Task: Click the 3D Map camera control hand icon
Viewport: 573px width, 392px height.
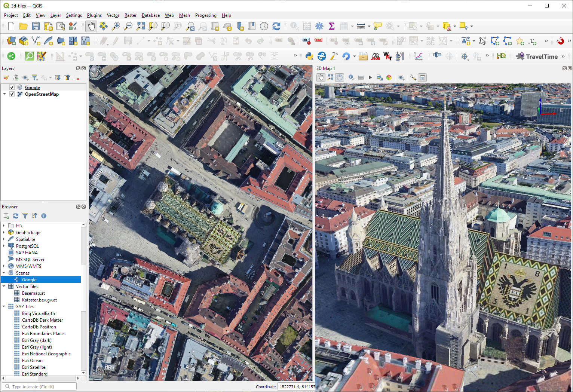Action: 321,77
